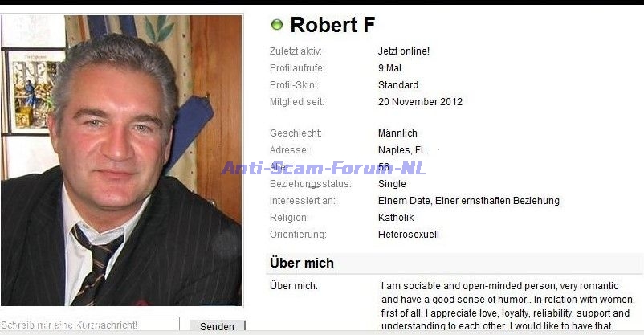The image size is (644, 335).
Task: Select the Beziehungsstatus Single value
Action: tap(392, 184)
